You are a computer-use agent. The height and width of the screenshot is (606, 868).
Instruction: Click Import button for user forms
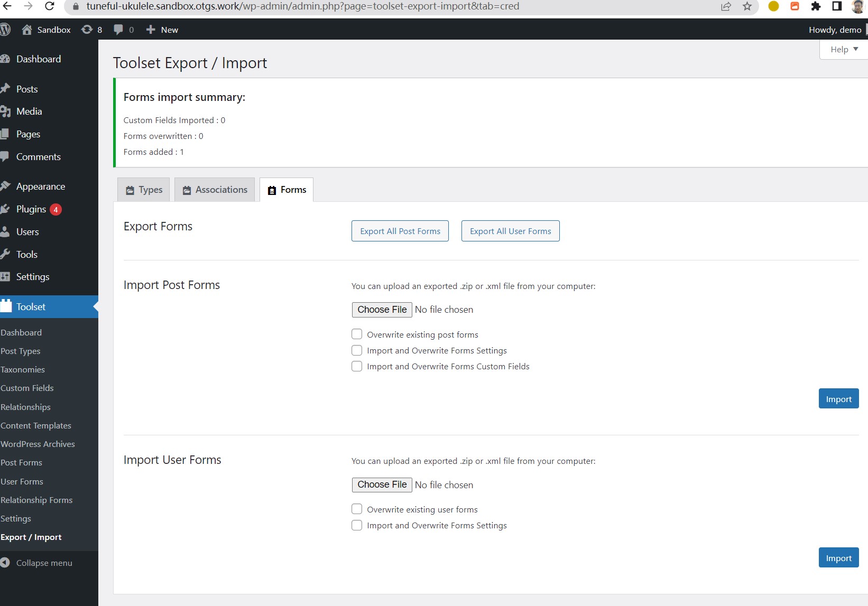coord(838,558)
